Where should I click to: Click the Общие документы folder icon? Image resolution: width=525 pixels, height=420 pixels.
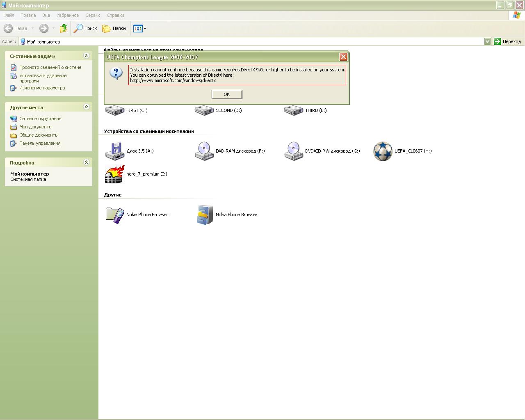point(14,135)
